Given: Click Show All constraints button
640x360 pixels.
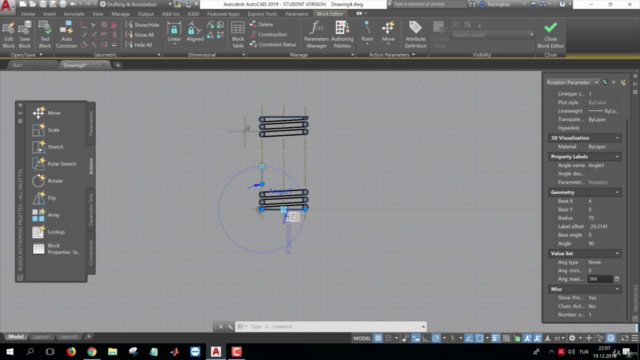Looking at the screenshot, I should tap(140, 35).
